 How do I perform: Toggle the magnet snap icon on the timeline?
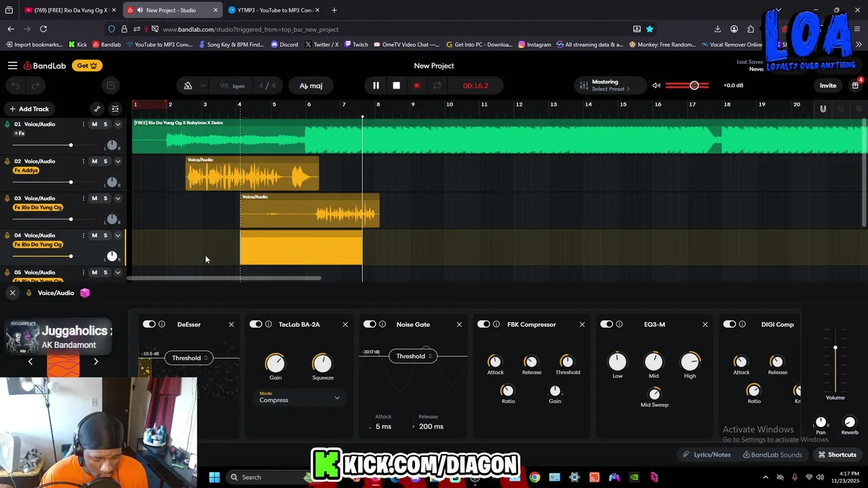coord(823,108)
